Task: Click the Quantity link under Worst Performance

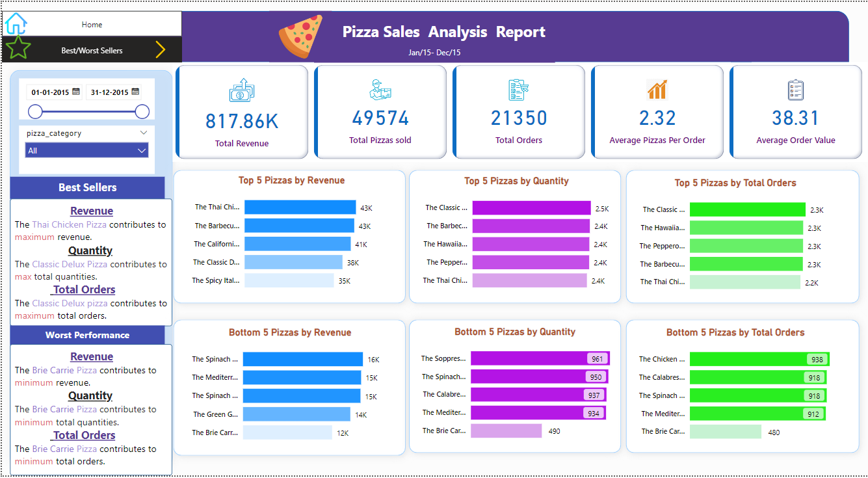Action: click(x=90, y=395)
